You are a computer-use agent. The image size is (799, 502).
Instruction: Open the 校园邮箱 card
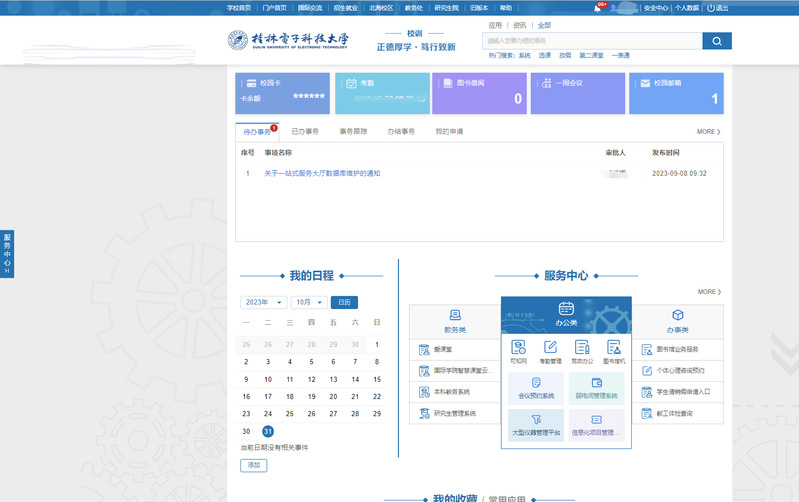pyautogui.click(x=676, y=93)
